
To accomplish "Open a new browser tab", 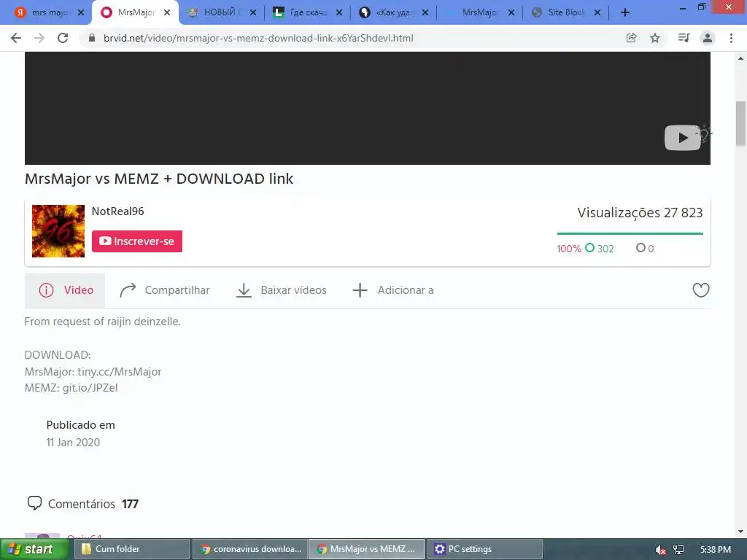I will point(625,12).
